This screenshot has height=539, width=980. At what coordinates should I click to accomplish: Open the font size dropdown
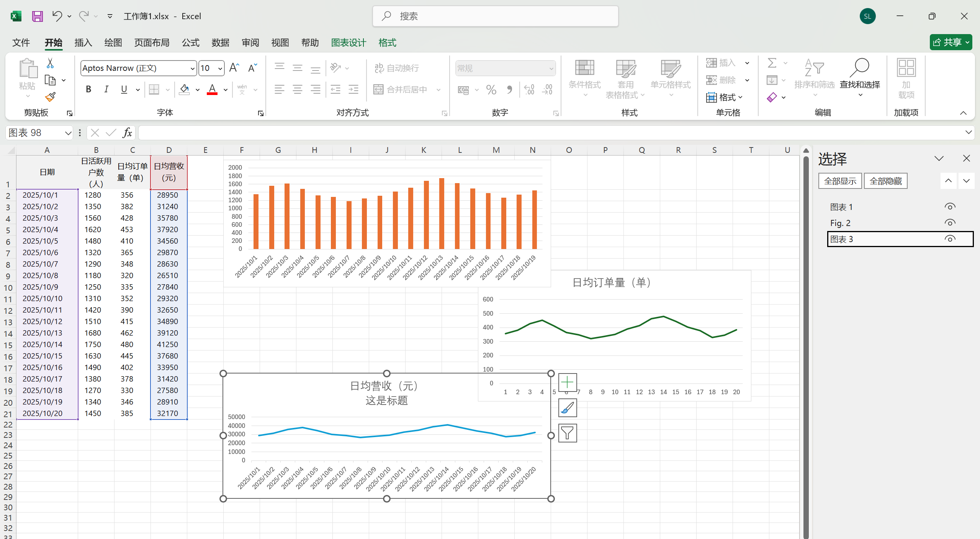tap(220, 68)
